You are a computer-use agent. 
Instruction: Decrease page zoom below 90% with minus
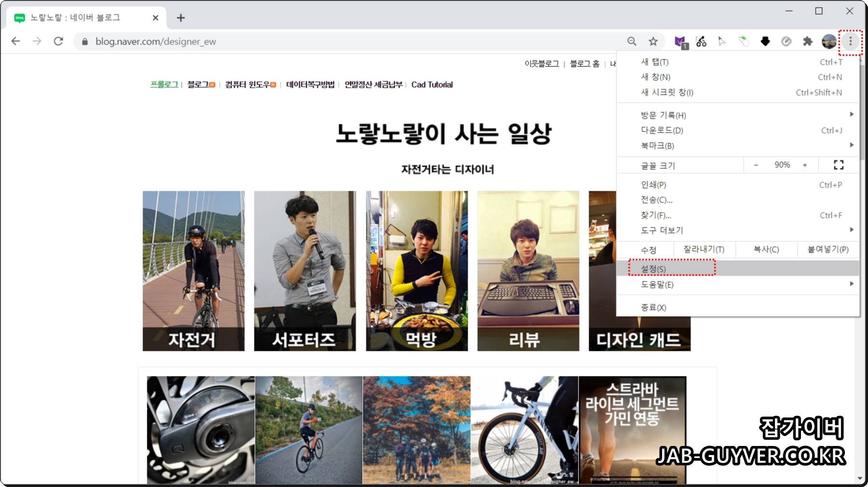coord(756,165)
